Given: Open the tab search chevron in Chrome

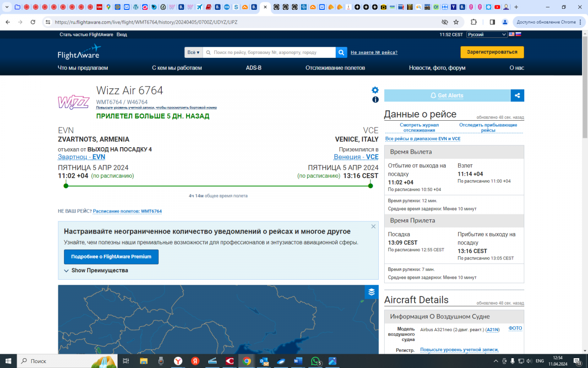Looking at the screenshot, I should [x=7, y=7].
